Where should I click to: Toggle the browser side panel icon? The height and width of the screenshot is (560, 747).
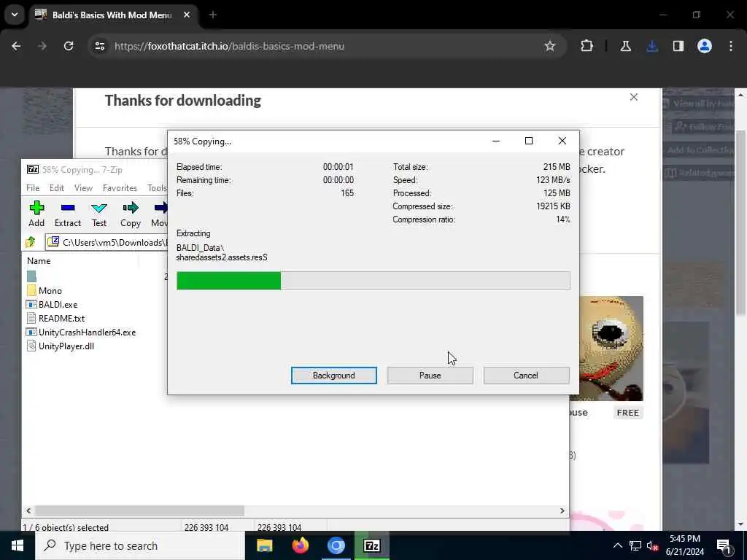pos(678,46)
